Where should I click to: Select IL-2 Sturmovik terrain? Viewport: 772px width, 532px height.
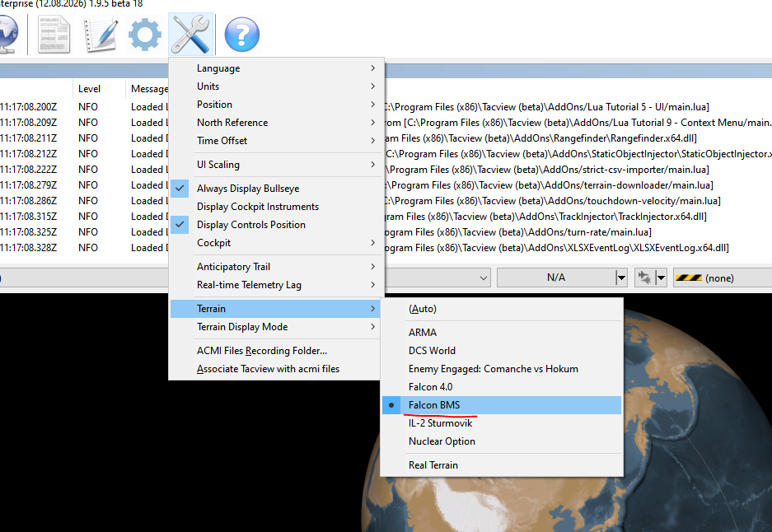pos(501,423)
